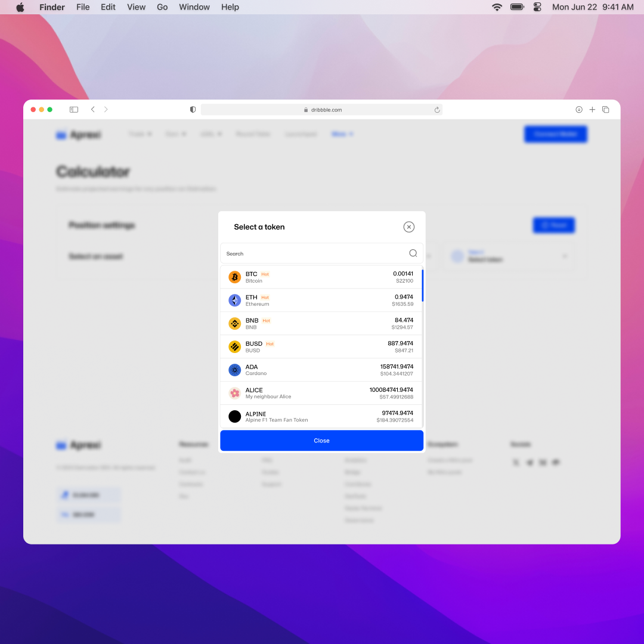Open the Wi-Fi status menu
This screenshot has height=644, width=644.
[497, 7]
